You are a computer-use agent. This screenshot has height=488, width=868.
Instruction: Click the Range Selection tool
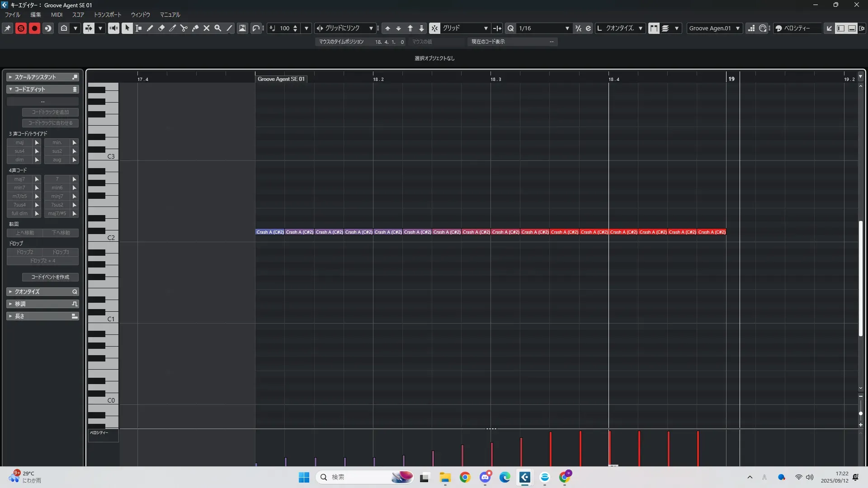[139, 28]
